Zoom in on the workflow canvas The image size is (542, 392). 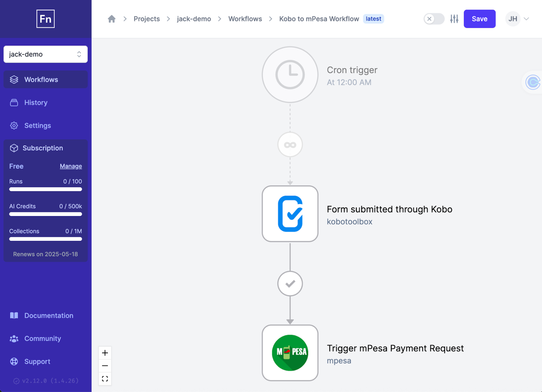(105, 353)
